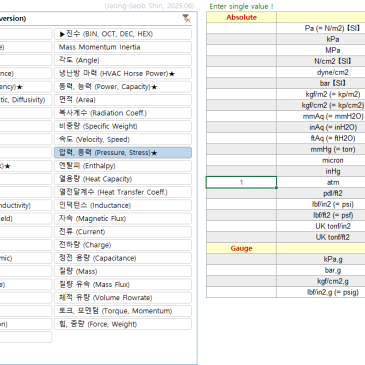Choose 열용량 (Heat Capacity) item
Screen dimensions: 365x365
(x=123, y=179)
